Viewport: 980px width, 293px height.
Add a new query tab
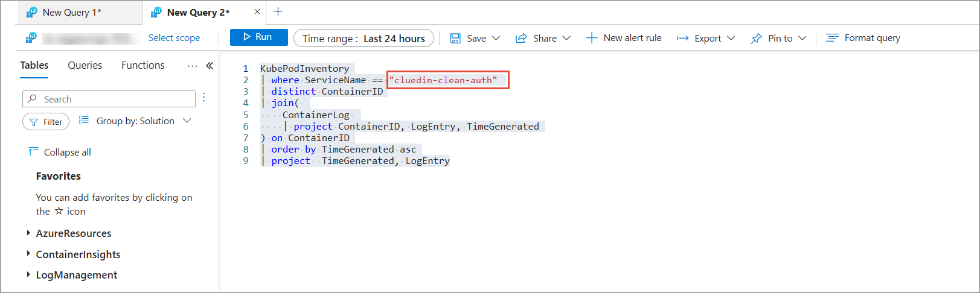(x=278, y=11)
